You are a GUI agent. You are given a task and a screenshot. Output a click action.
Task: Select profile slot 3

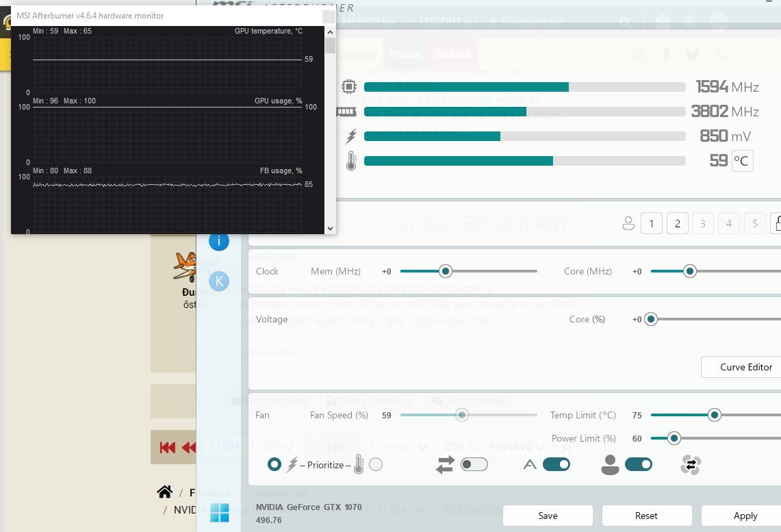(x=703, y=224)
